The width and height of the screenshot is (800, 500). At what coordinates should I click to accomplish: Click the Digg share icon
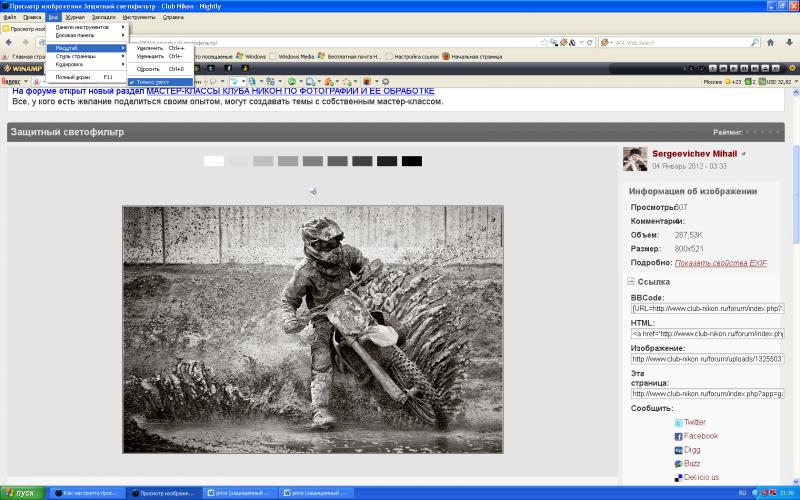(678, 450)
